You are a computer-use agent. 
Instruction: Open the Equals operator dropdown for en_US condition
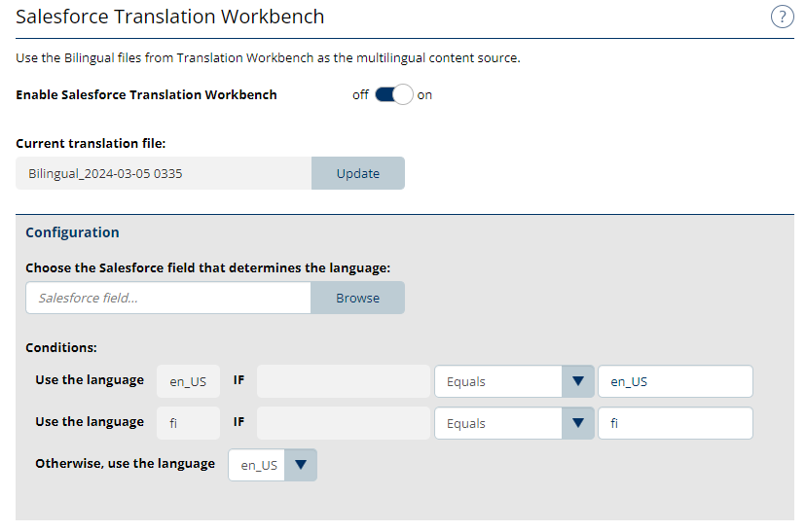pyautogui.click(x=497, y=381)
